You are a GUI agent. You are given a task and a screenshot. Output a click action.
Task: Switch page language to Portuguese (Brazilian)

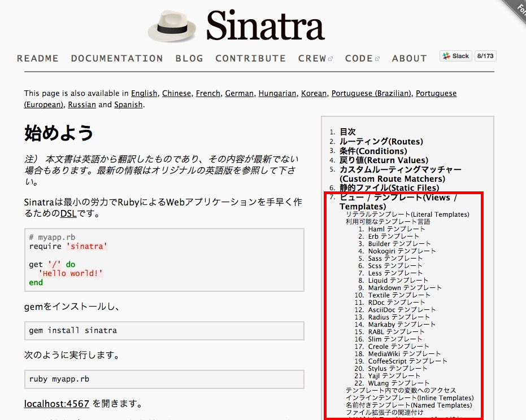371,93
